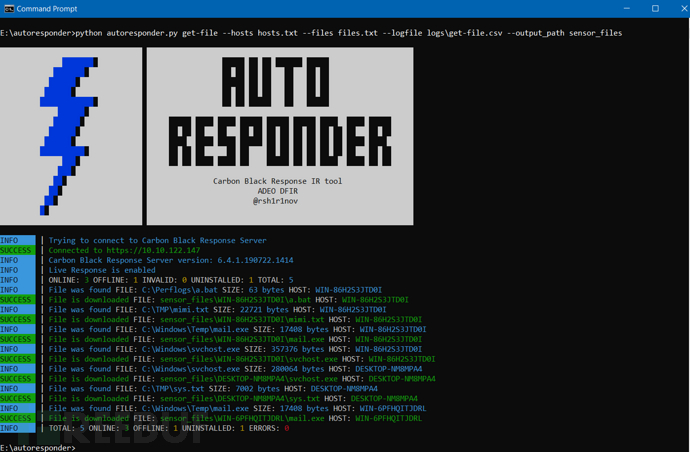
Task: Click the blue lightning bolt logo
Action: click(69, 136)
